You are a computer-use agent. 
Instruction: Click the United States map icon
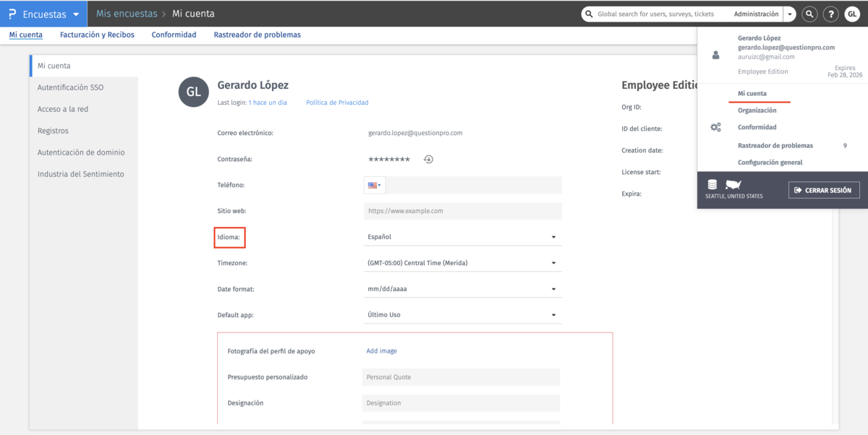point(733,185)
